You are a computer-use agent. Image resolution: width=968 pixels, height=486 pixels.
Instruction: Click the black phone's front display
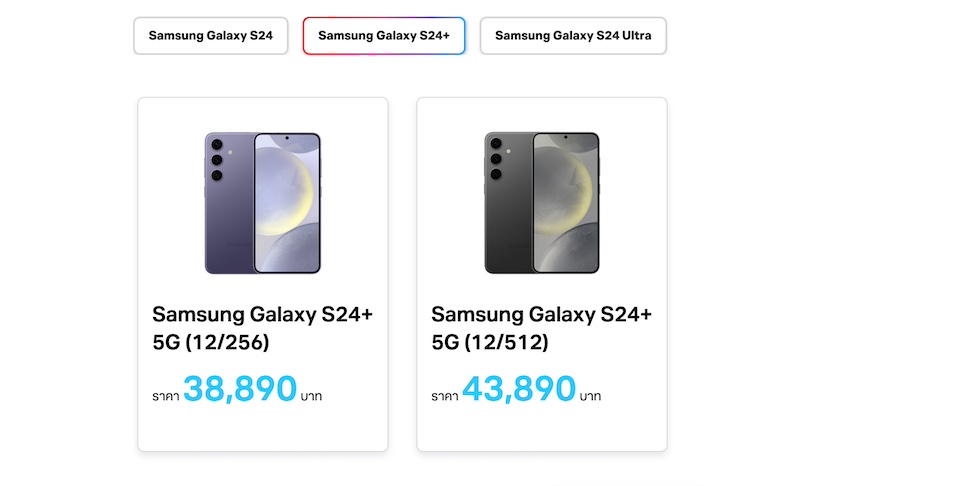click(566, 203)
